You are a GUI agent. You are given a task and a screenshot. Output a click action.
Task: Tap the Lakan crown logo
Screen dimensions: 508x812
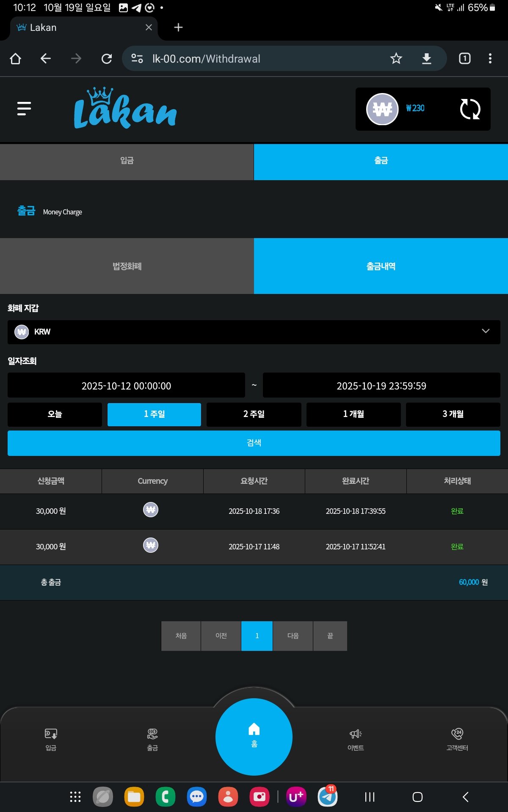(x=125, y=109)
